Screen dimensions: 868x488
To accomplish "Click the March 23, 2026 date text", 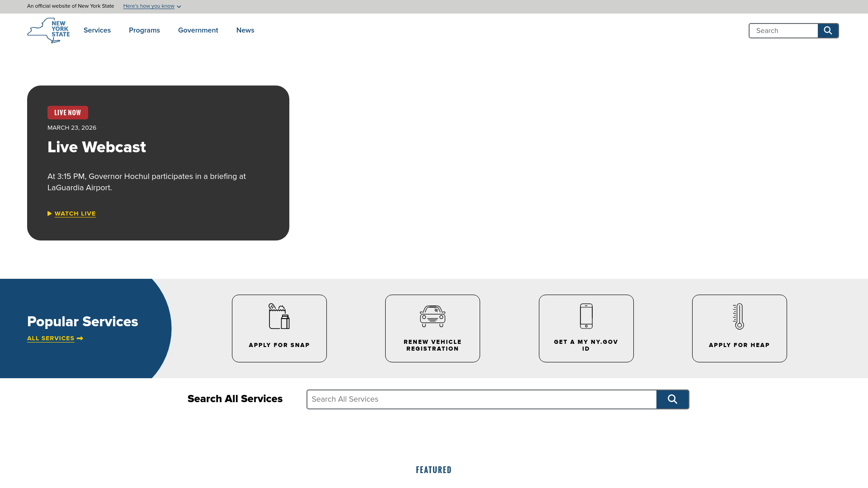I will pyautogui.click(x=72, y=128).
